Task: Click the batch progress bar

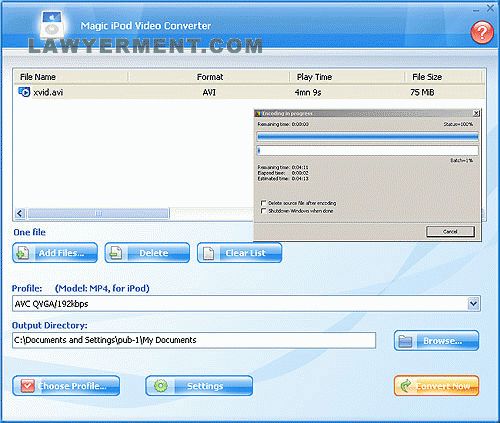Action: (x=368, y=150)
